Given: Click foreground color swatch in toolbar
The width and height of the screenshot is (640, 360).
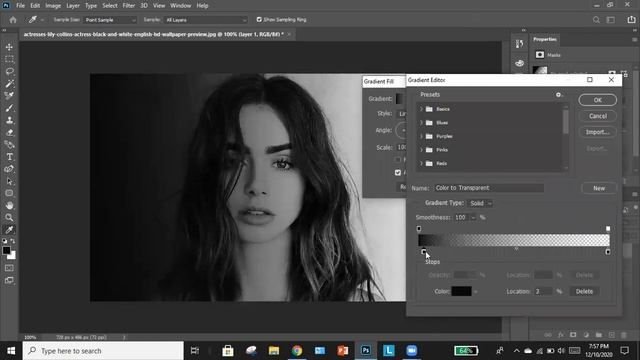Looking at the screenshot, I should coord(6,251).
